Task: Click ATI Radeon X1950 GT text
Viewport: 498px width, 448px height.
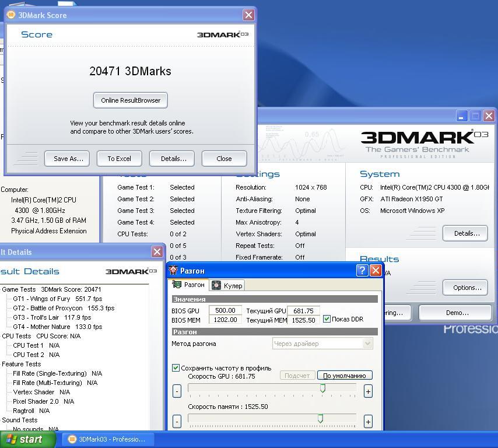Action: tap(412, 199)
